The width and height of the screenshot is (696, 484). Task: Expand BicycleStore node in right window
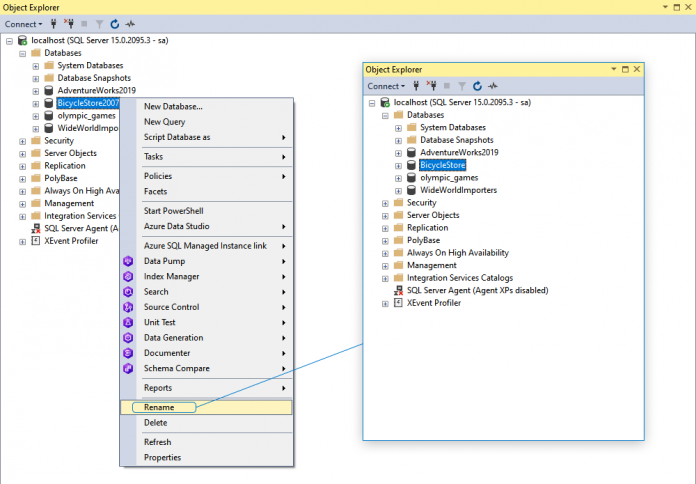point(398,166)
